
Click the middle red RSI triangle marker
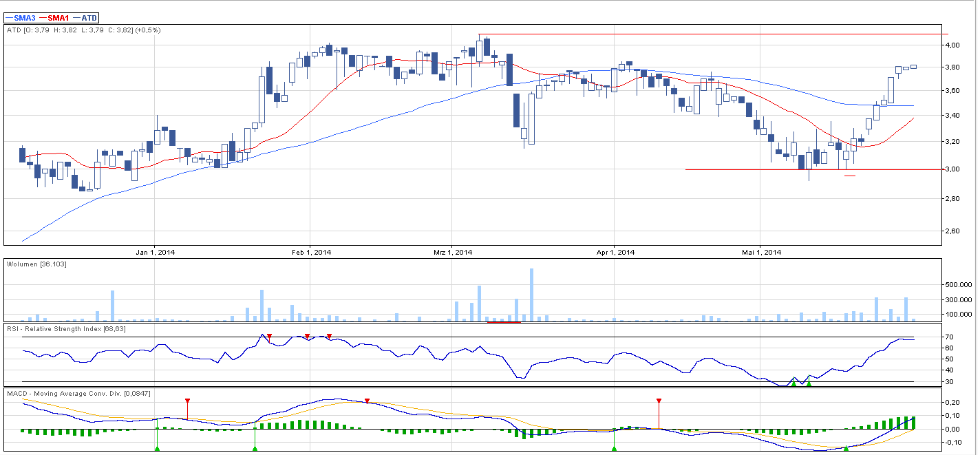coord(307,336)
